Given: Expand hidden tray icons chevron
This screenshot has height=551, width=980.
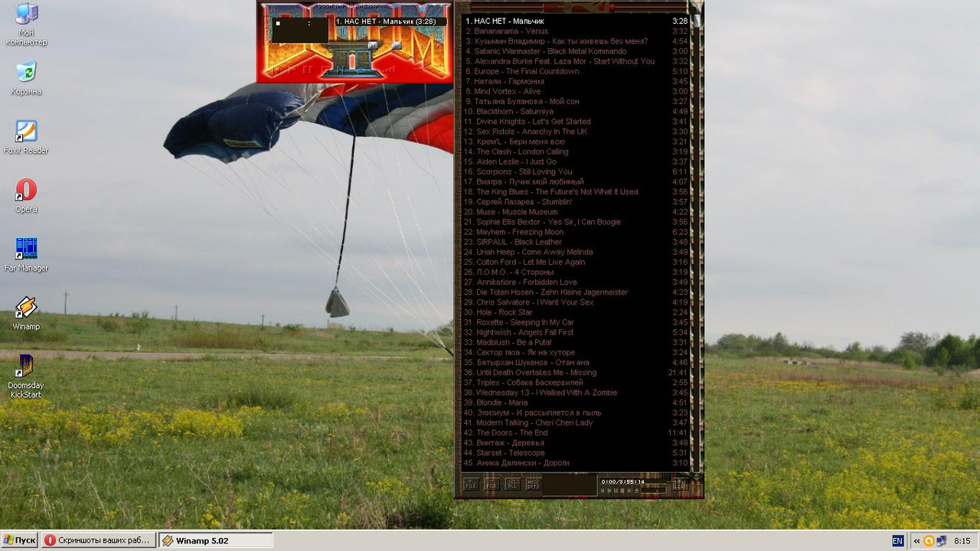Looking at the screenshot, I should click(x=916, y=540).
